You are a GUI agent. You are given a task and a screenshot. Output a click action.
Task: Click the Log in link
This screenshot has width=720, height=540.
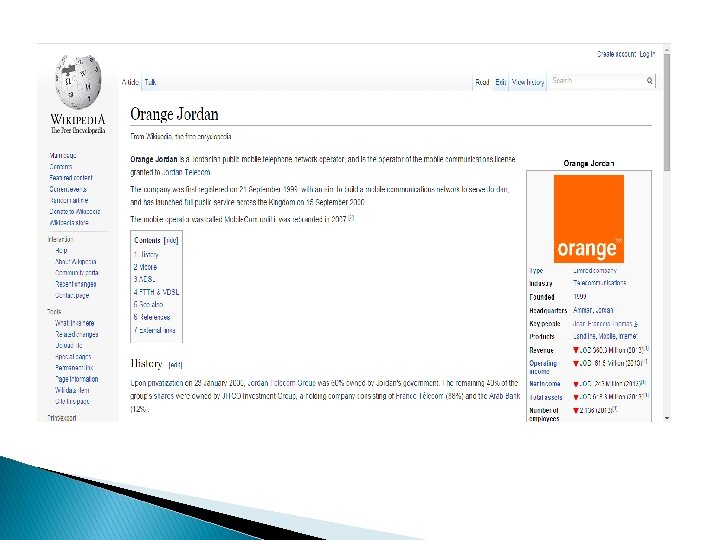[647, 54]
